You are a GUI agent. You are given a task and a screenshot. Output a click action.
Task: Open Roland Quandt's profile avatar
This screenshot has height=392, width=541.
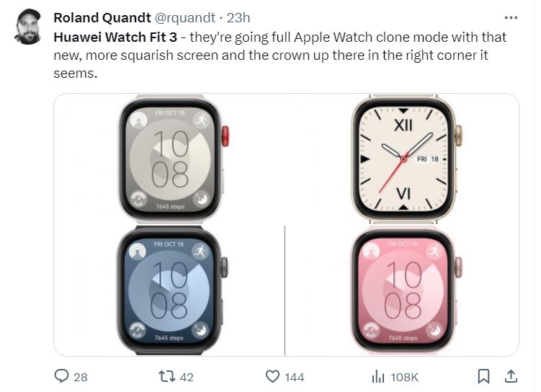click(x=28, y=27)
